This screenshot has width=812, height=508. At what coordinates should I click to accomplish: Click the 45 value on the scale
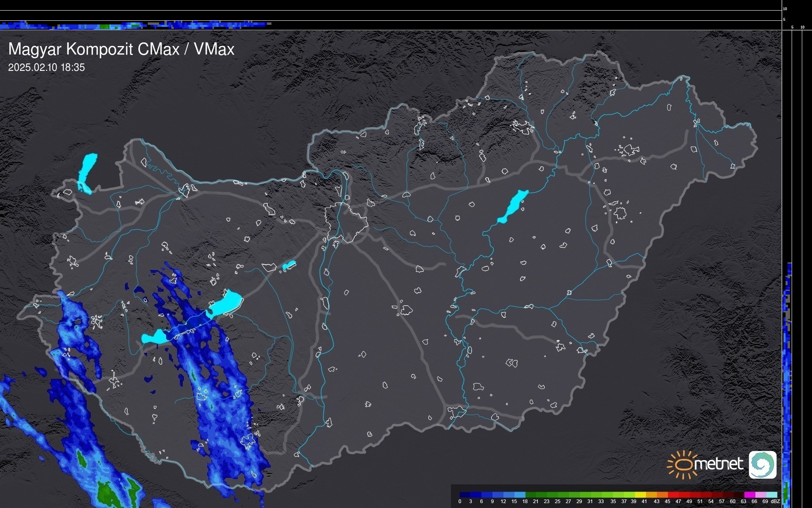[x=667, y=501]
